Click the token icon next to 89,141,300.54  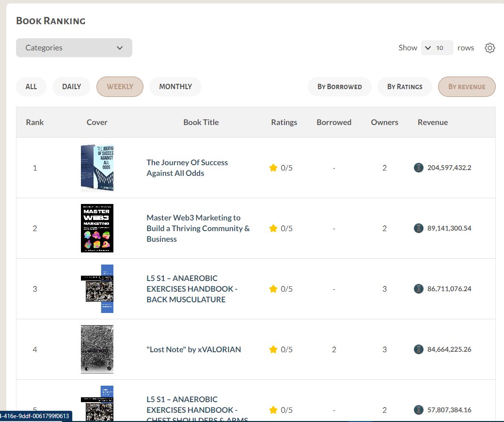pyautogui.click(x=418, y=228)
